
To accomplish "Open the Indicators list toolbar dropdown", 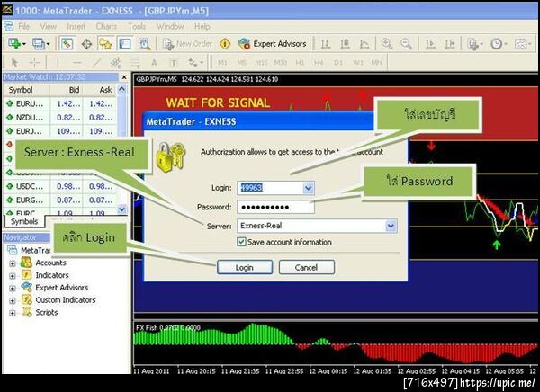I will pyautogui.click(x=475, y=44).
